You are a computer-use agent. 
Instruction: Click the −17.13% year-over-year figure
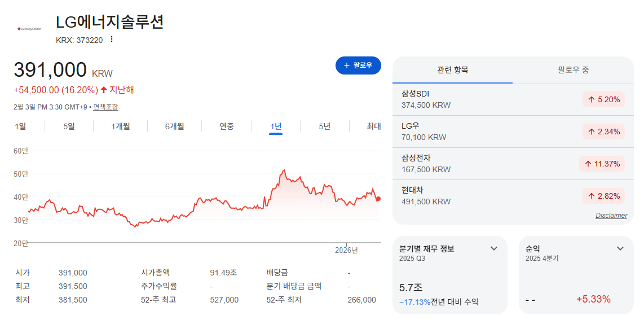click(x=415, y=302)
